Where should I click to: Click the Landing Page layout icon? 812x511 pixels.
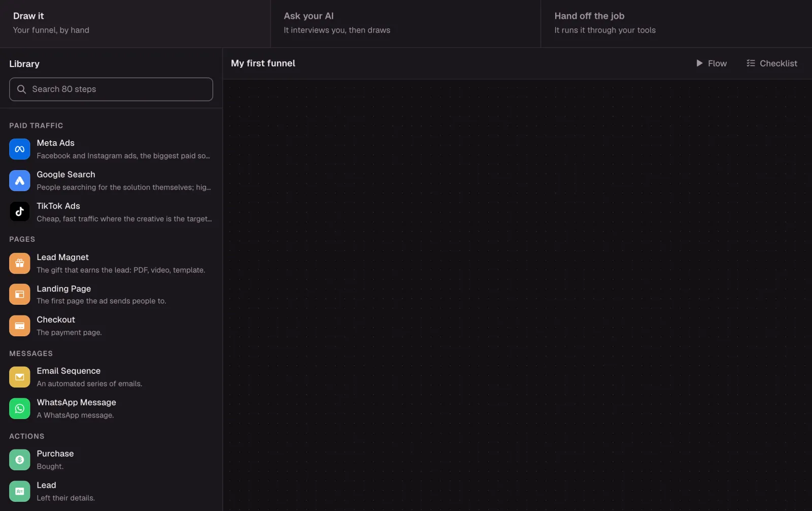(x=19, y=295)
